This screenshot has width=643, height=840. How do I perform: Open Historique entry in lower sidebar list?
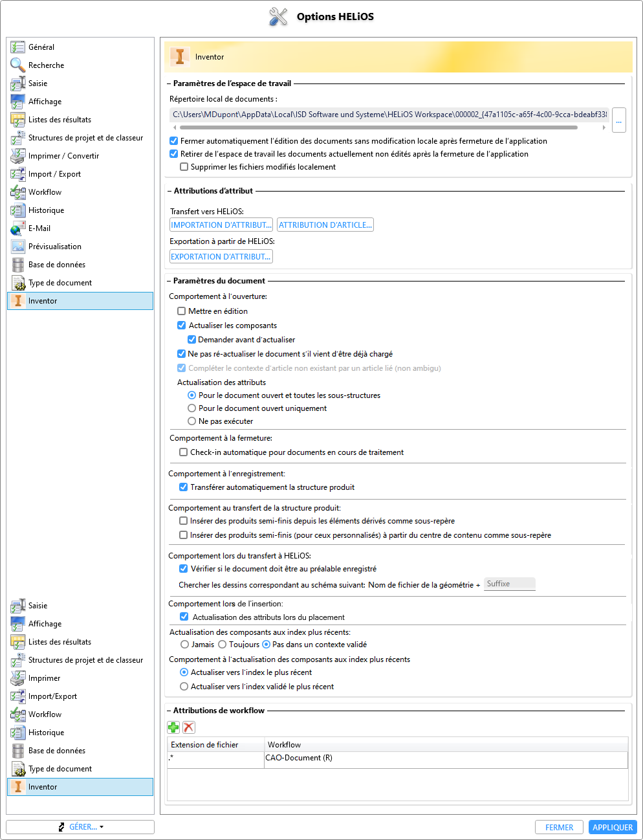tap(80, 733)
